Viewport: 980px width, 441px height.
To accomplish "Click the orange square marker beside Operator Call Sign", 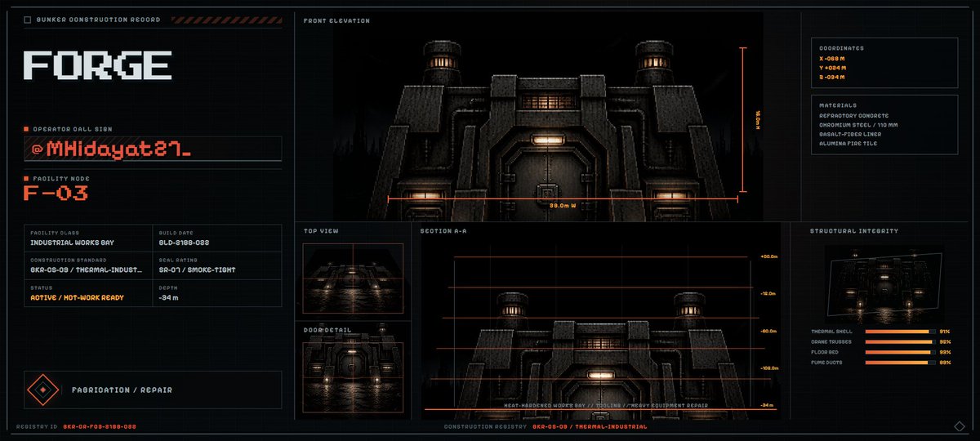I will (26, 129).
